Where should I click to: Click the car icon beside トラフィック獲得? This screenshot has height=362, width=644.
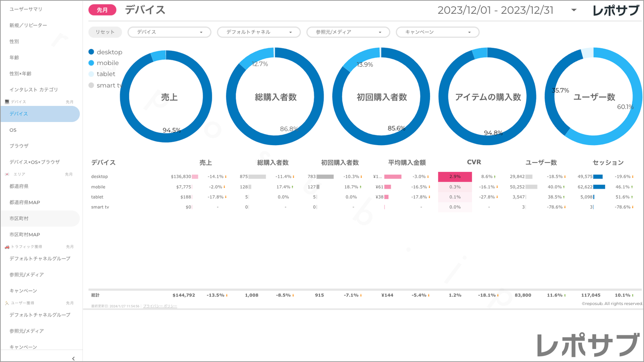(x=7, y=247)
